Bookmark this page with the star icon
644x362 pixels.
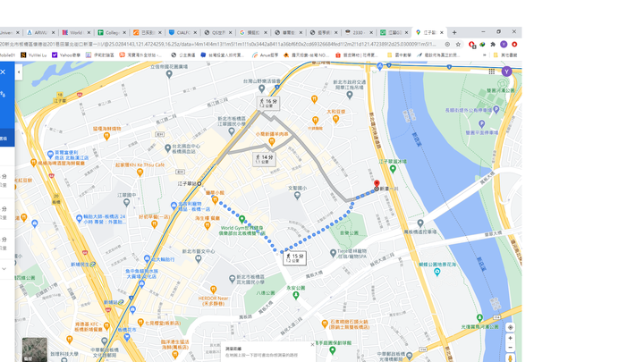pos(458,45)
